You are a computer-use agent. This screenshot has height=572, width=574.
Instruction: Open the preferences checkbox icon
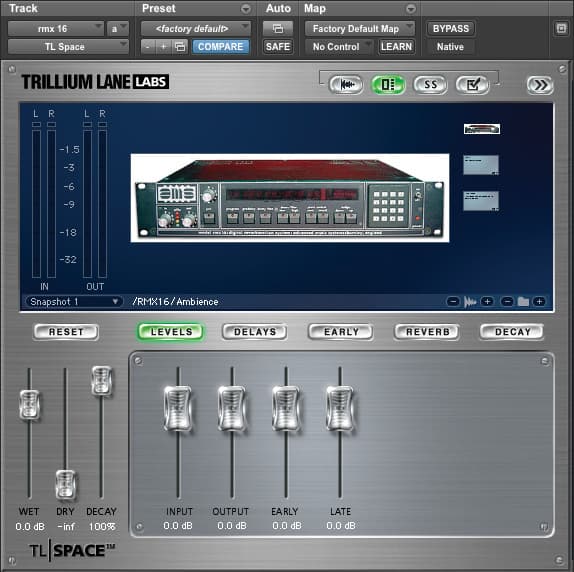click(x=472, y=85)
